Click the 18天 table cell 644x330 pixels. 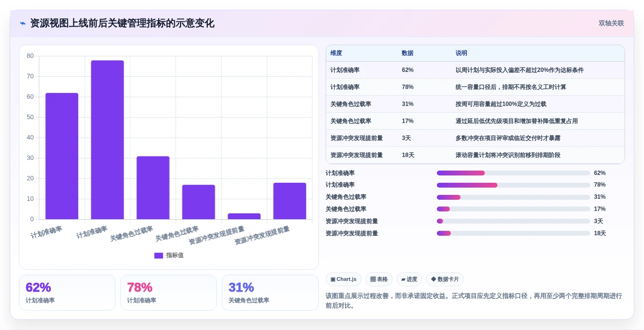point(408,155)
